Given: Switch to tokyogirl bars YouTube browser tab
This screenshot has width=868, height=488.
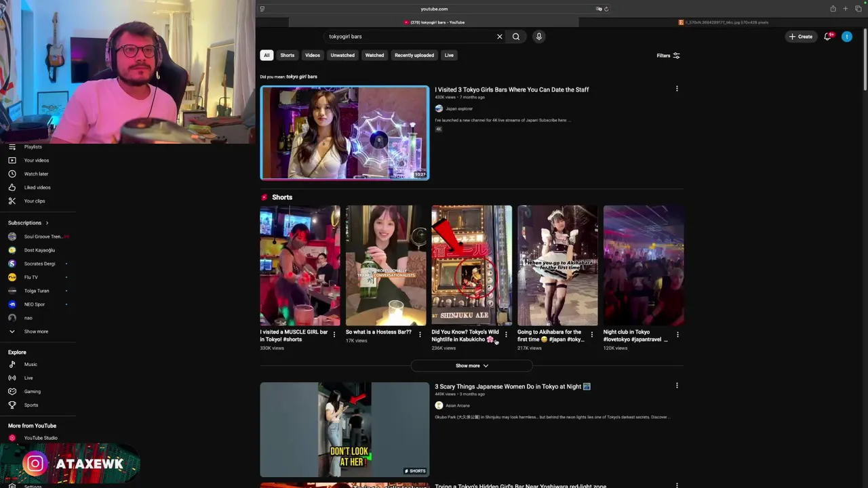Looking at the screenshot, I should pyautogui.click(x=434, y=22).
